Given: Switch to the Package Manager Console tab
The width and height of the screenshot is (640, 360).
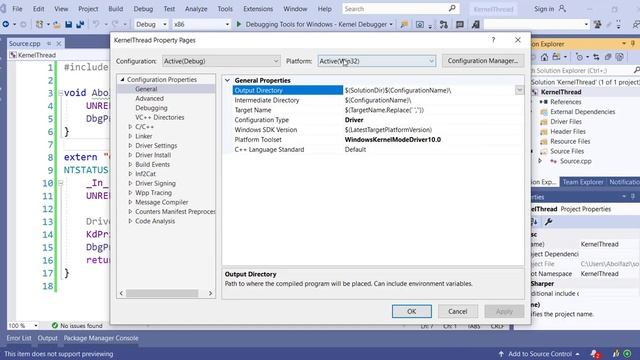Looking at the screenshot, I should click(x=101, y=338).
